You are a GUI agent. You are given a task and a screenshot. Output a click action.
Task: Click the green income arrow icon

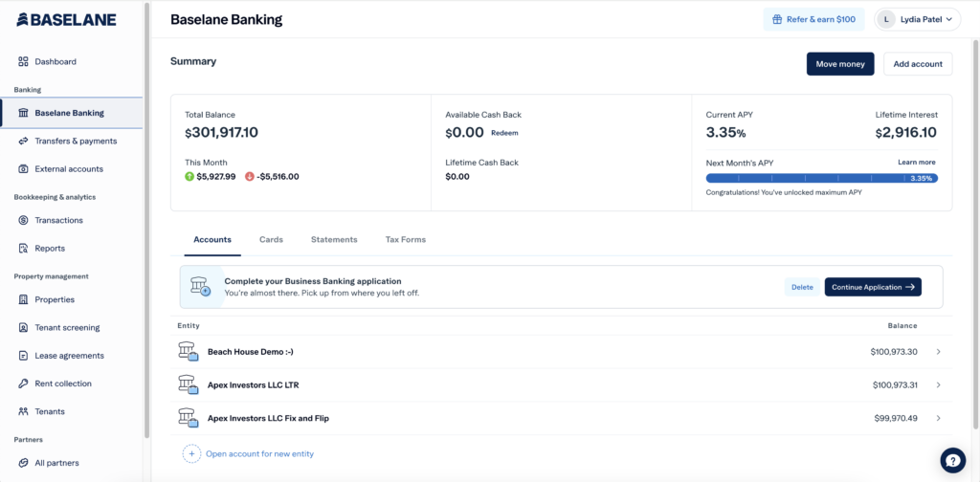tap(189, 177)
